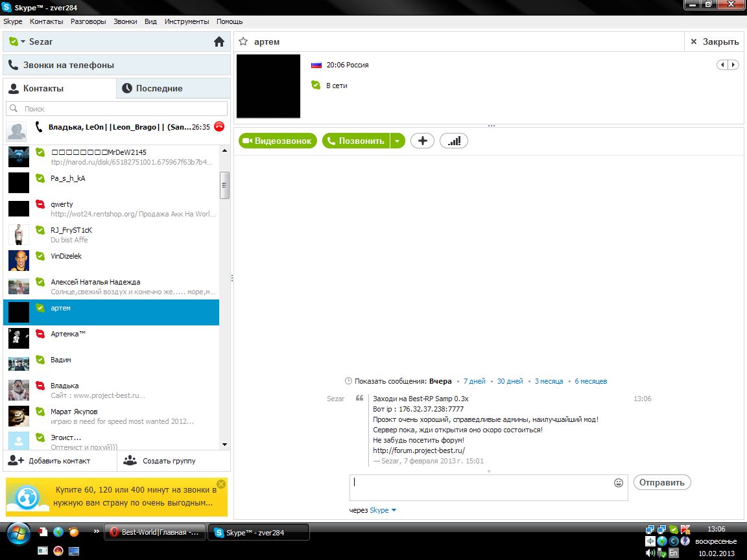
Task: Select contact qwerty
Action: [111, 209]
